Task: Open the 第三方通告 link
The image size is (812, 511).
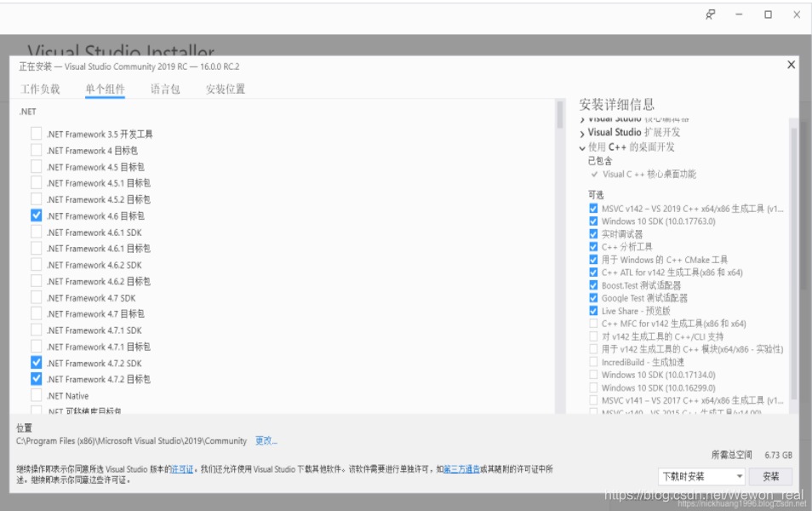Action: pos(462,469)
